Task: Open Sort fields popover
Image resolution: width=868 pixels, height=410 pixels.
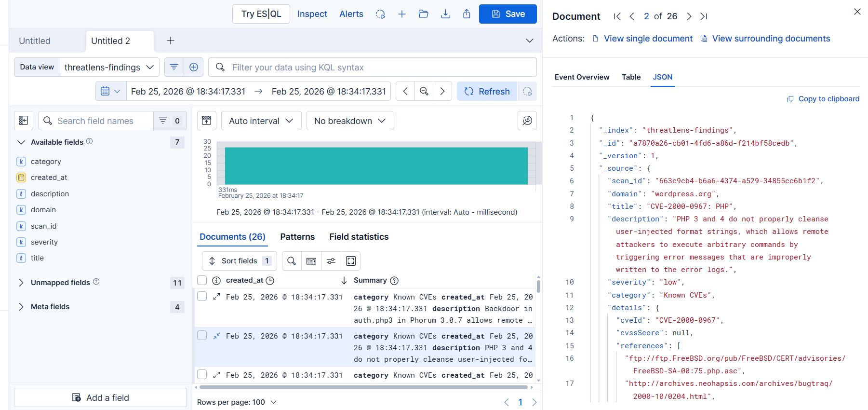Action: coord(240,261)
